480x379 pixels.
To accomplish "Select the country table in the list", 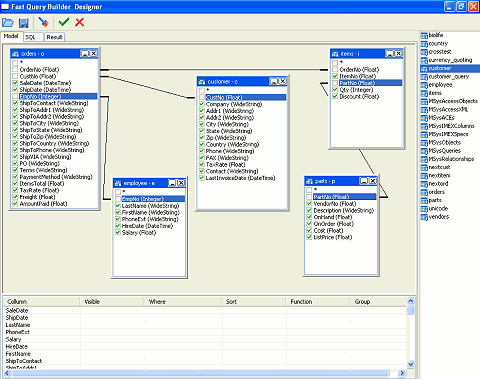I will coord(438,43).
